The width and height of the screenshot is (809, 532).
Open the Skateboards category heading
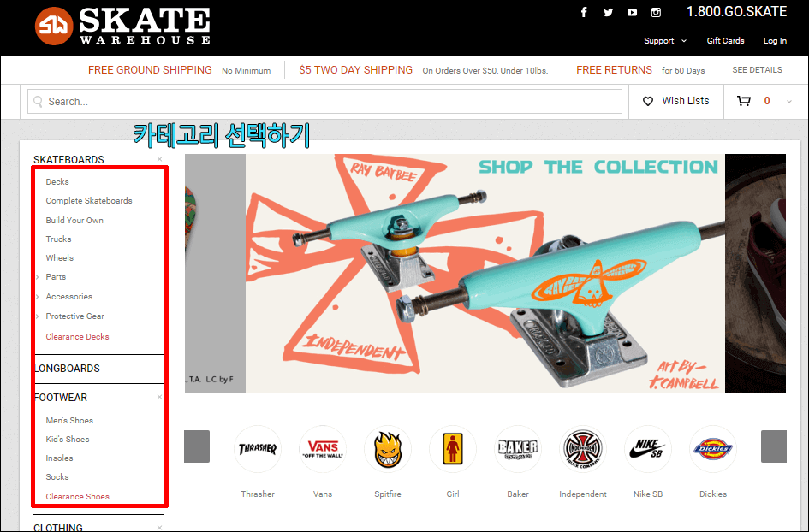68,160
